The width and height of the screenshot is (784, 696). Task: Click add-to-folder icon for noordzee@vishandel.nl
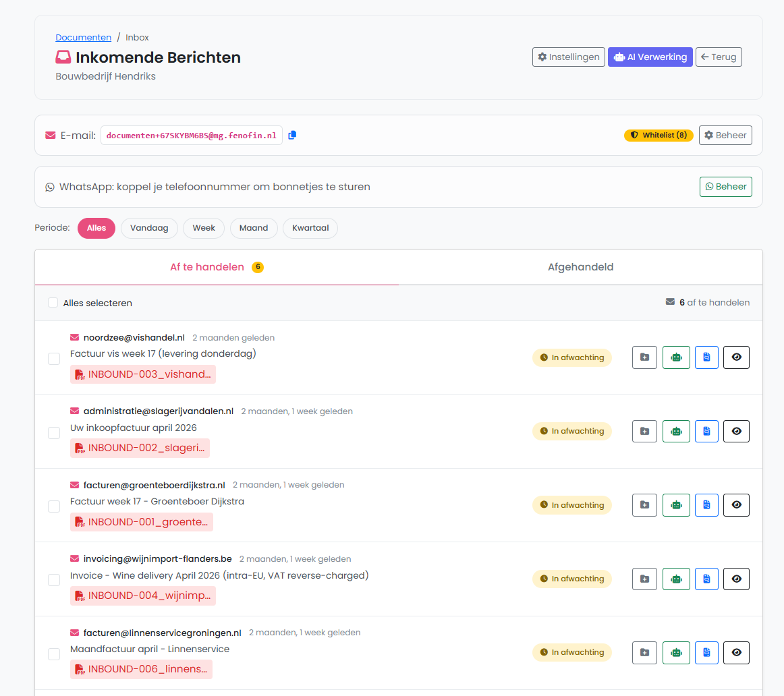click(x=644, y=357)
